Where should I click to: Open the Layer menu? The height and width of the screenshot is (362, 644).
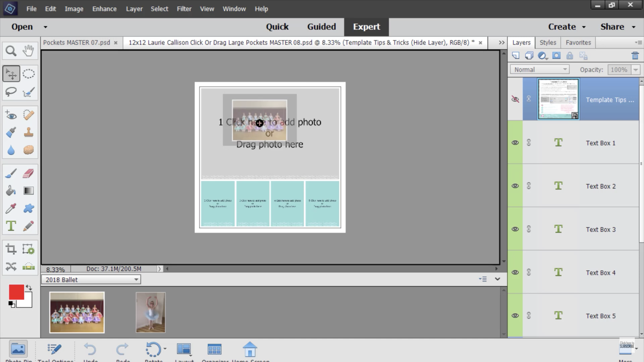[x=134, y=9]
